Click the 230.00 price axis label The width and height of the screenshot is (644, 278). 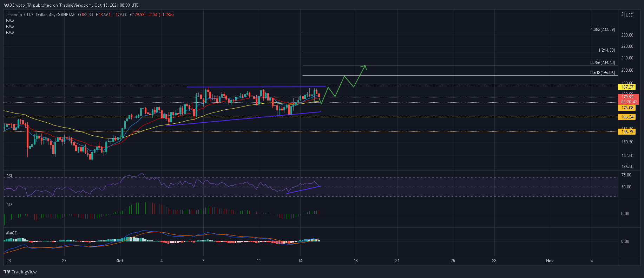click(x=627, y=35)
